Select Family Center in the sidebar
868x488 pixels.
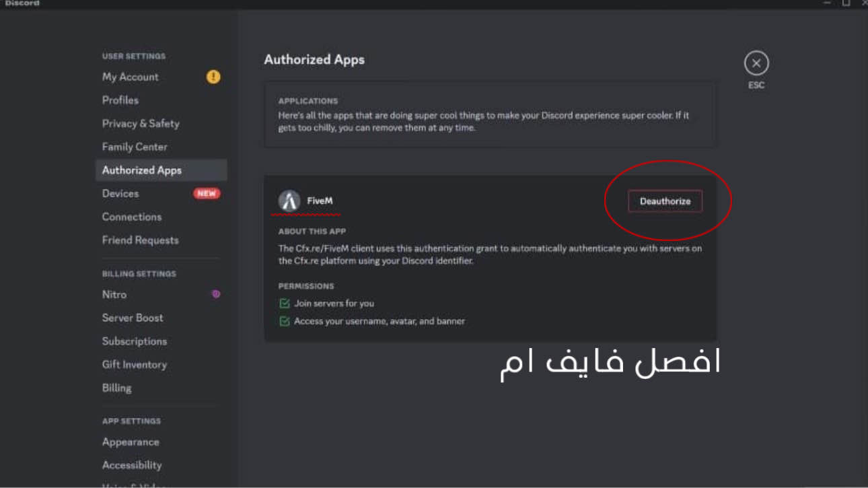point(135,147)
